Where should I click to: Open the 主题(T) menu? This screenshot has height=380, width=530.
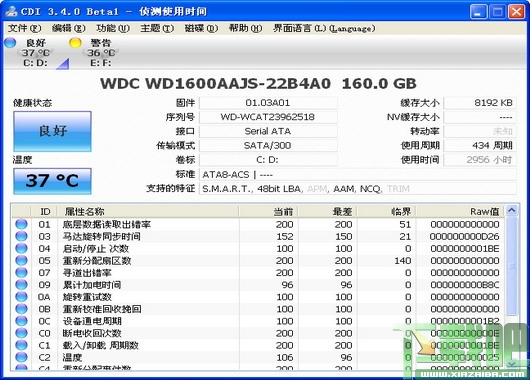coord(157,28)
